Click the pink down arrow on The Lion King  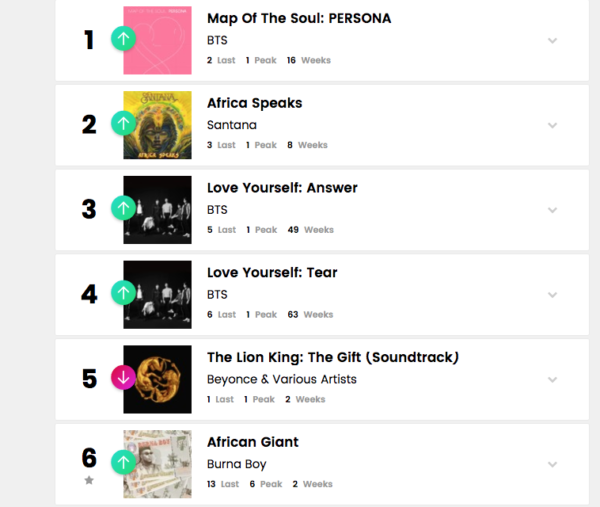click(123, 378)
